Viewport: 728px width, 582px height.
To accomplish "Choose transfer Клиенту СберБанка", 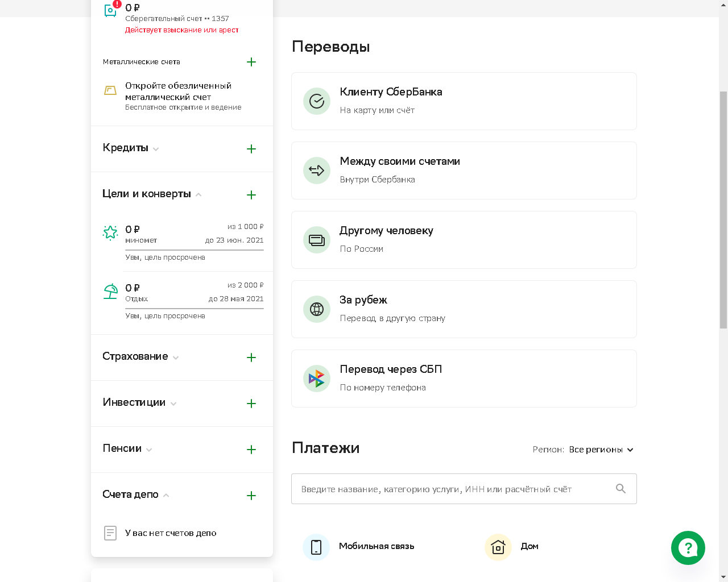I will click(464, 101).
